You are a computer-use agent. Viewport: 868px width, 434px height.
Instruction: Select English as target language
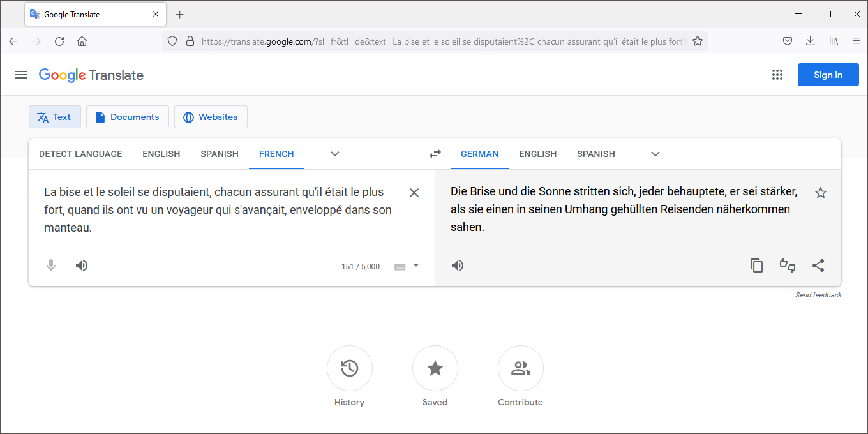[x=538, y=154]
